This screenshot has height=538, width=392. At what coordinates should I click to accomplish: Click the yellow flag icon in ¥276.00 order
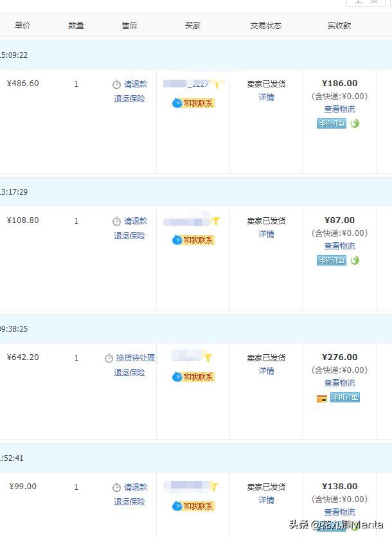[x=208, y=358]
